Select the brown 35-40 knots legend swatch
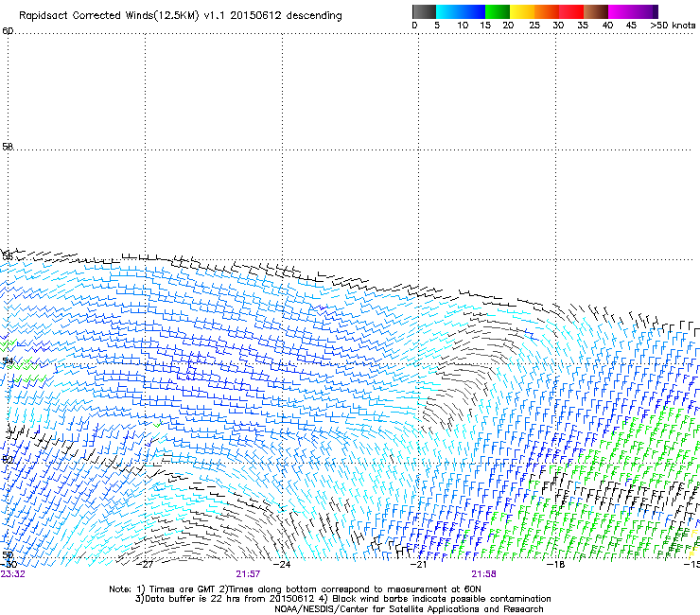Image resolution: width=700 pixels, height=615 pixels. click(596, 11)
